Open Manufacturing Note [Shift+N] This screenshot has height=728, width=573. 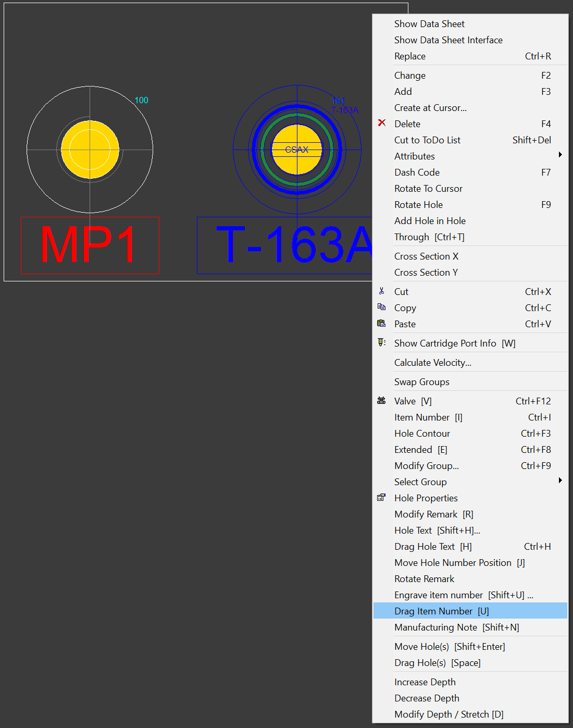(x=470, y=627)
